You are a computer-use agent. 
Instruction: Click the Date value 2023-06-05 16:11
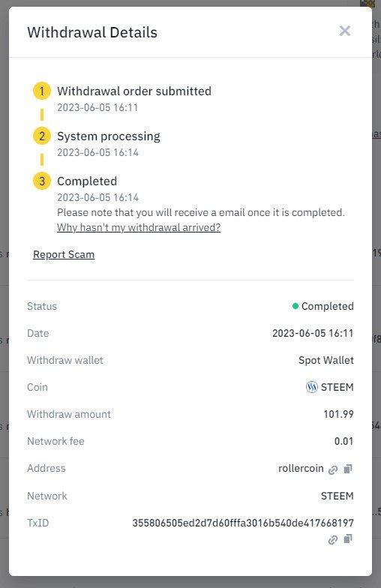click(313, 333)
